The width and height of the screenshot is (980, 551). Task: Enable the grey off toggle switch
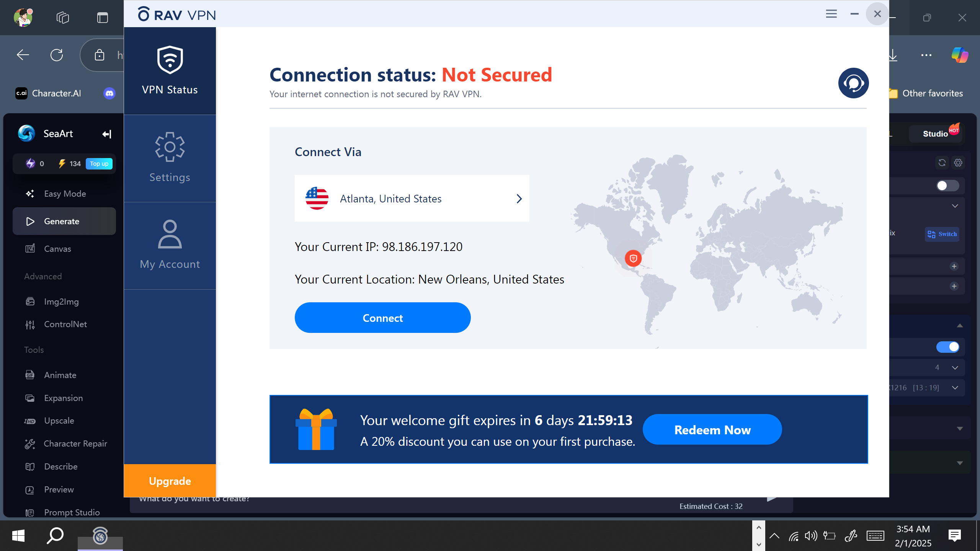tap(947, 186)
